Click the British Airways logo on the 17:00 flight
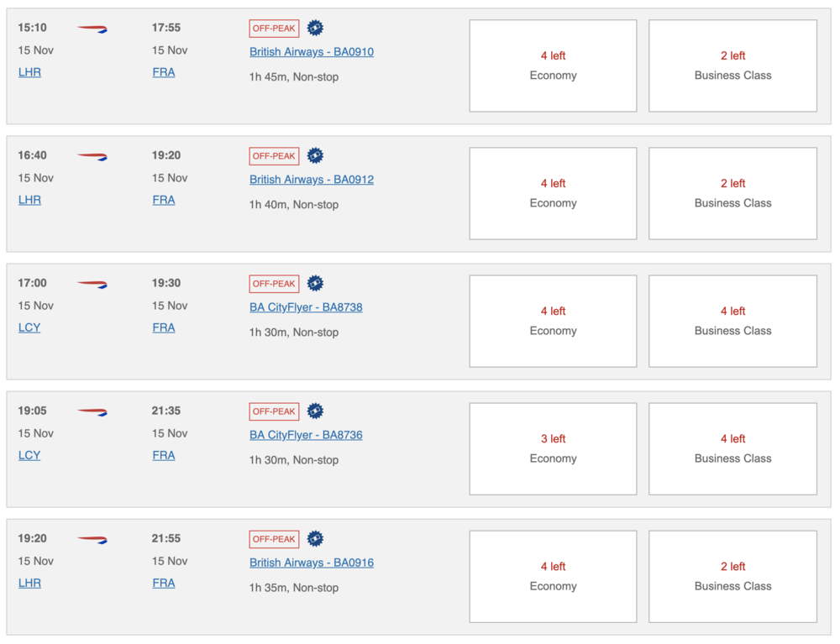840x644 pixels. [92, 284]
